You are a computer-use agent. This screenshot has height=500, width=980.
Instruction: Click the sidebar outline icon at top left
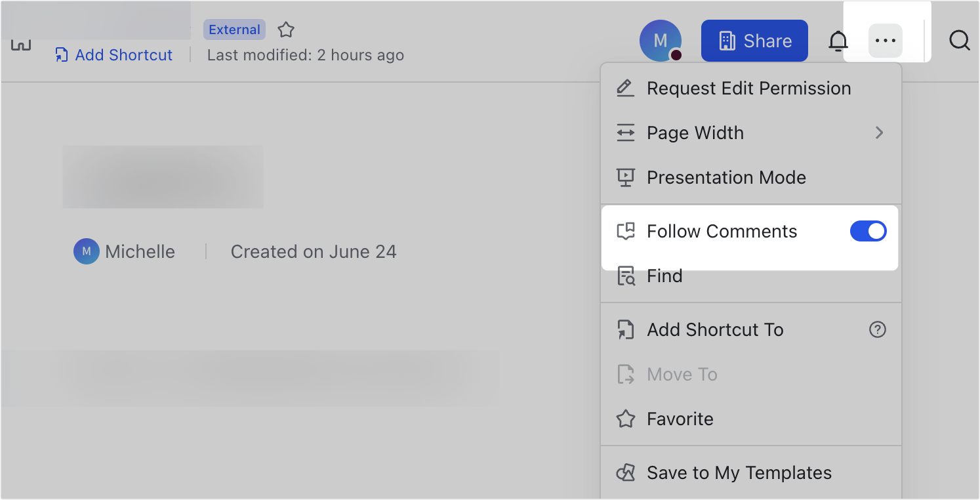coord(21,45)
